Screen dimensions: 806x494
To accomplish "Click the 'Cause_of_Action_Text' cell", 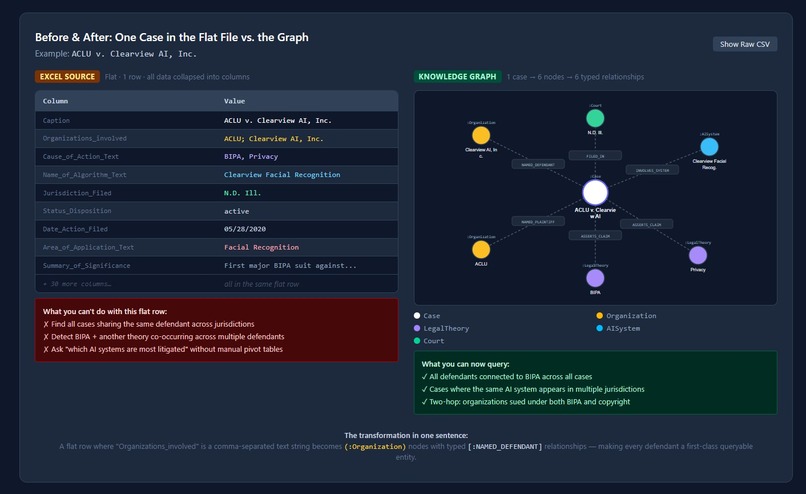I will pyautogui.click(x=81, y=156).
